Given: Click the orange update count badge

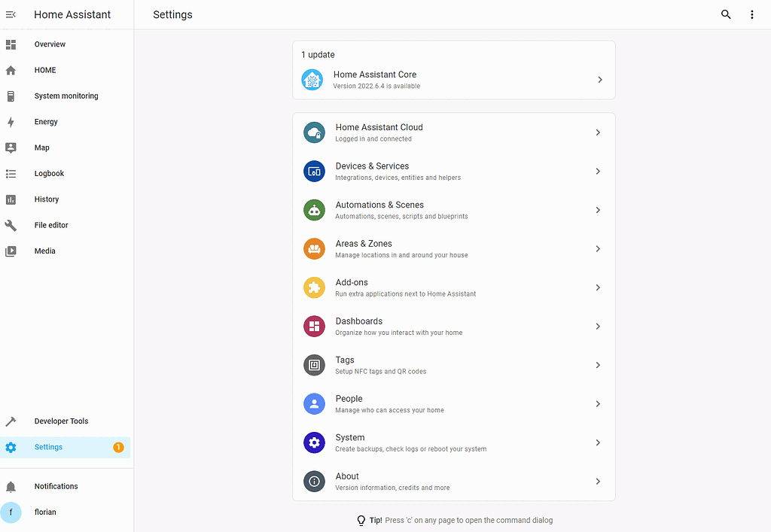Looking at the screenshot, I should tap(118, 446).
